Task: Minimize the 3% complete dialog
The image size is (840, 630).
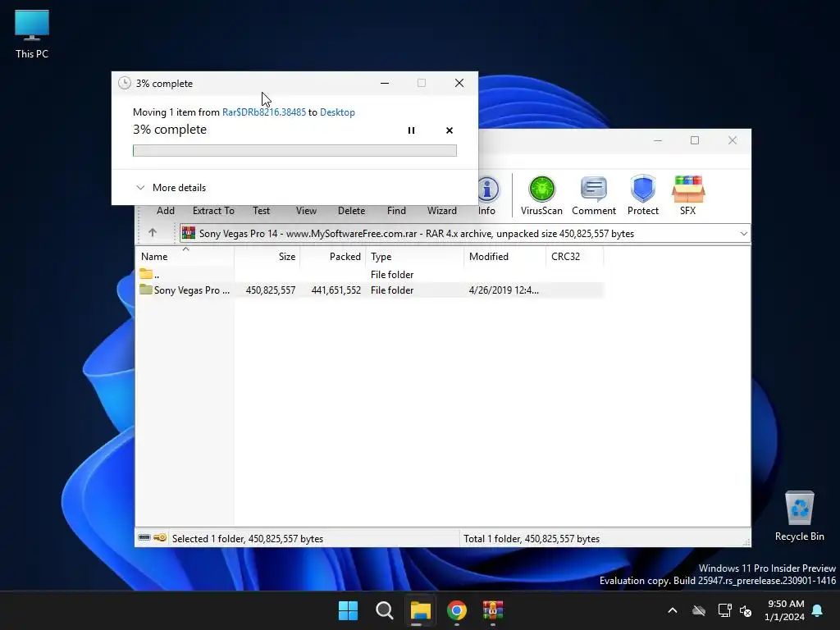Action: point(385,83)
